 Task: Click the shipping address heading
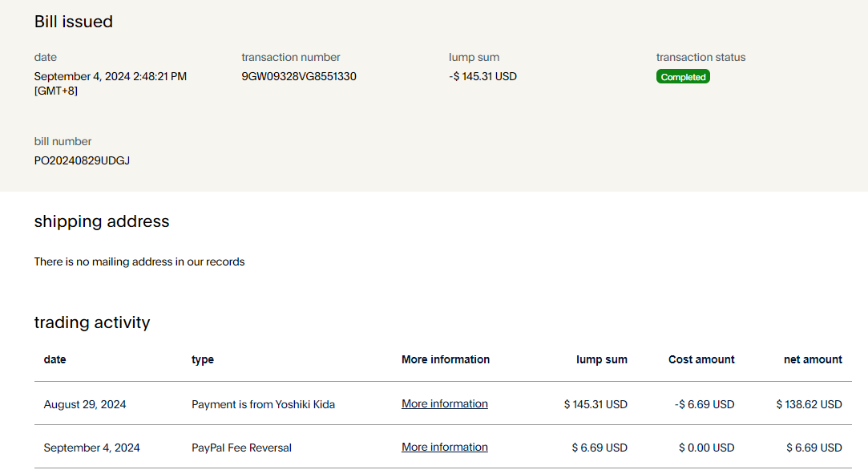(x=102, y=221)
